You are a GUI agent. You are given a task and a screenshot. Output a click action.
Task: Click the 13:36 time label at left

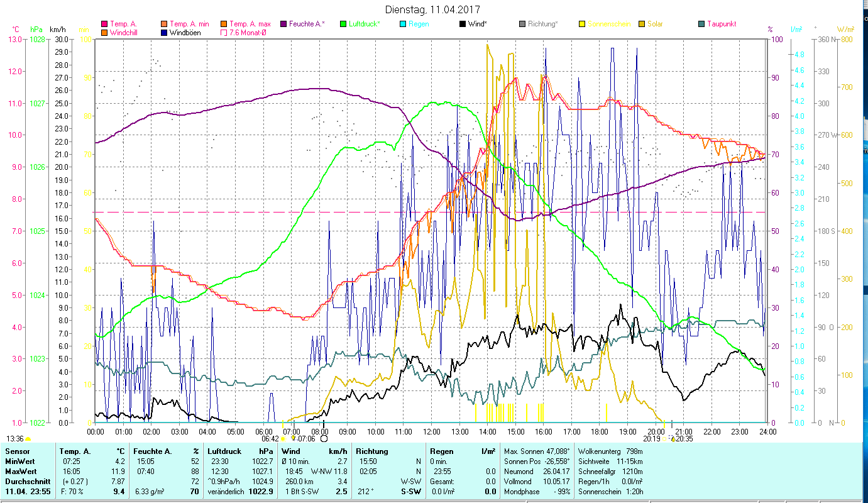click(x=15, y=439)
